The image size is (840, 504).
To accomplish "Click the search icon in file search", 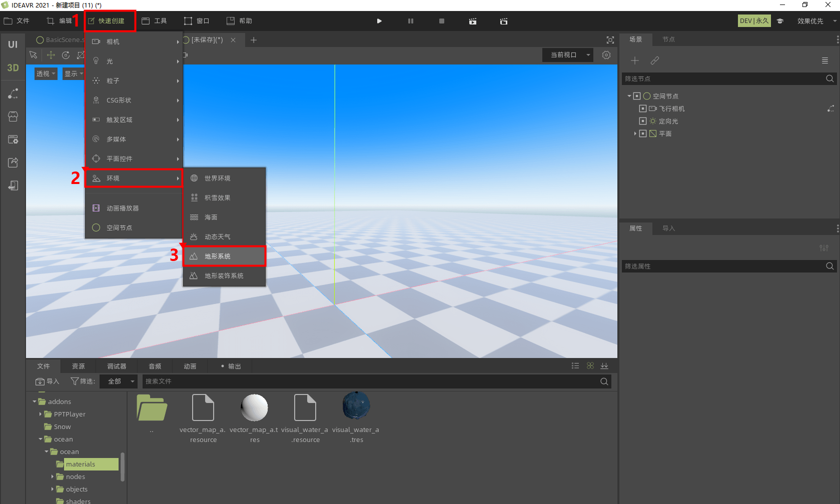I will (x=604, y=381).
